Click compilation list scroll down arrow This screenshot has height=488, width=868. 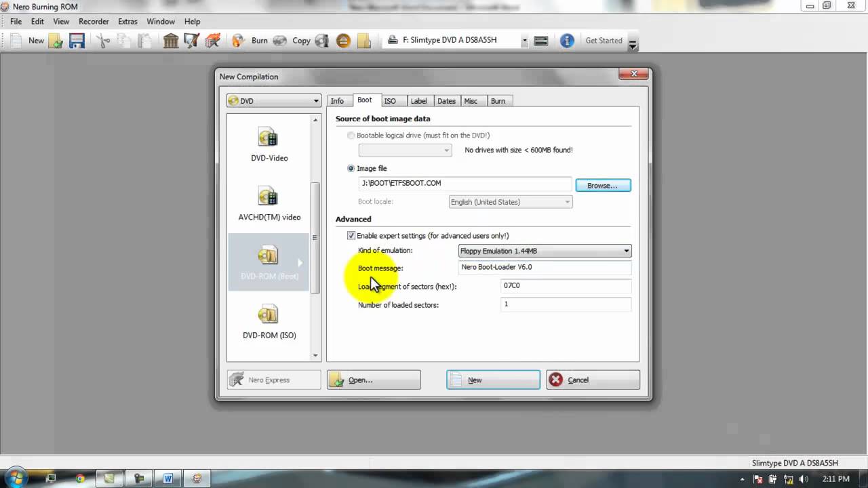coord(315,355)
